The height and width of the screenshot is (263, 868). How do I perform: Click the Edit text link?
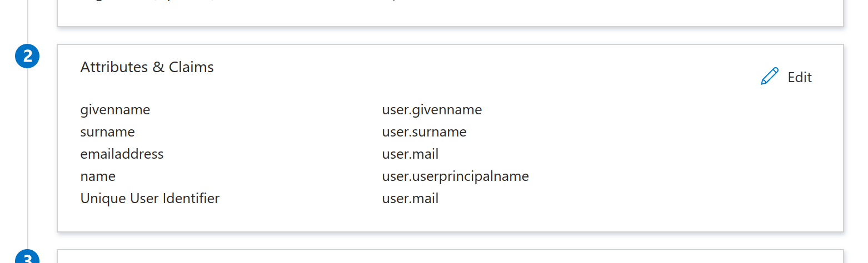click(x=800, y=77)
